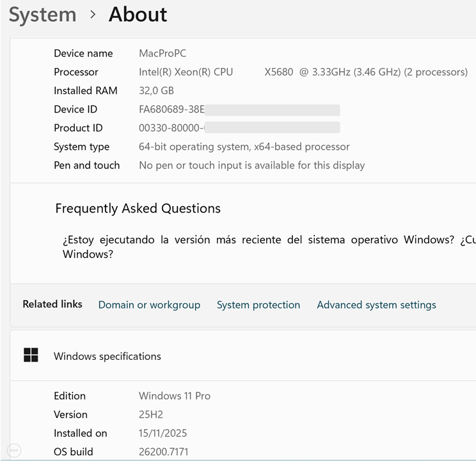Click the OS build number 26200.7171
Image resolution: width=476 pixels, height=461 pixels.
(x=163, y=451)
